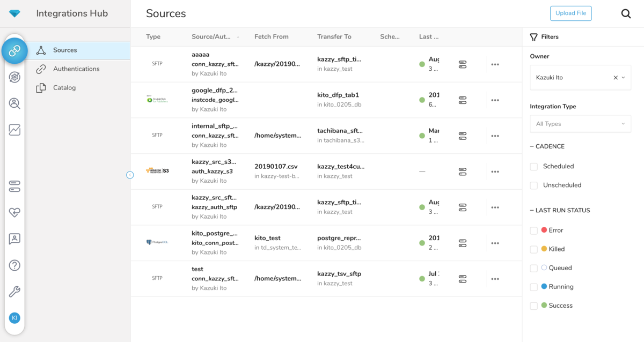
Task: Enable the Success status filter checkbox
Action: pyautogui.click(x=533, y=305)
